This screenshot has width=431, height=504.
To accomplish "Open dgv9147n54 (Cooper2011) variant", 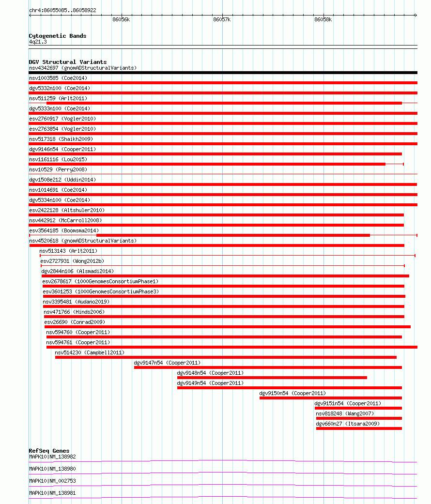I will (x=167, y=363).
